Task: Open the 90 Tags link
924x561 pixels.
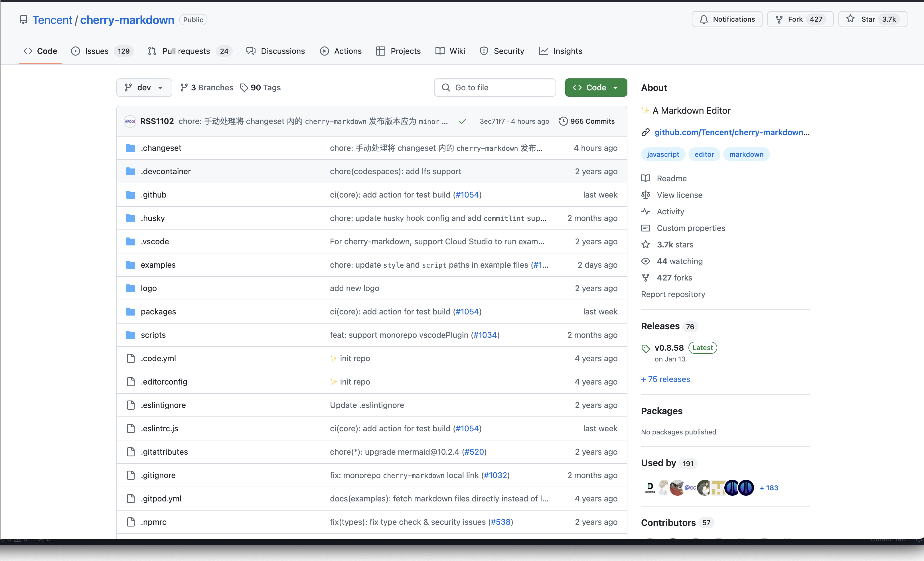Action: click(x=260, y=88)
